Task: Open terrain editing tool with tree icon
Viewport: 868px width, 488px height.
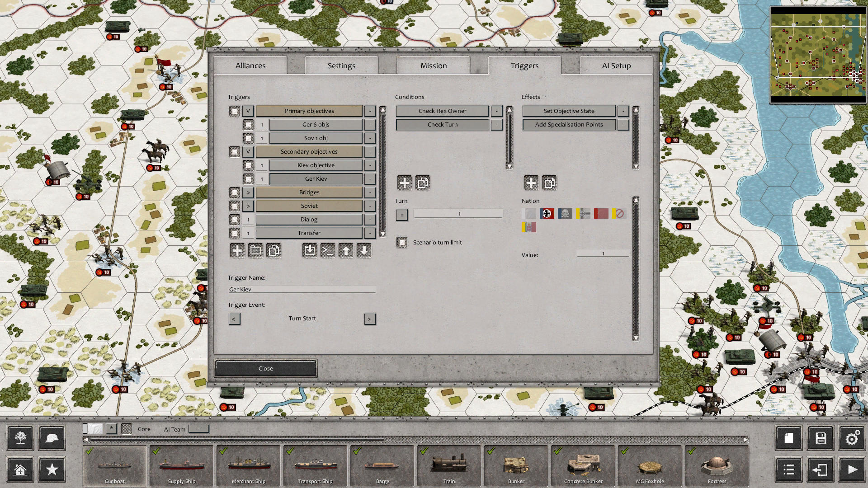Action: tap(20, 438)
